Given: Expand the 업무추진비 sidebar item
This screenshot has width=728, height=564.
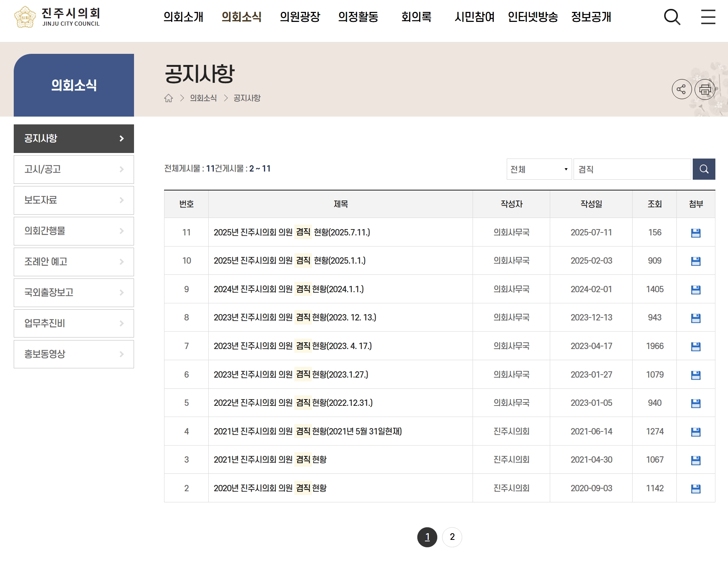Looking at the screenshot, I should [74, 323].
